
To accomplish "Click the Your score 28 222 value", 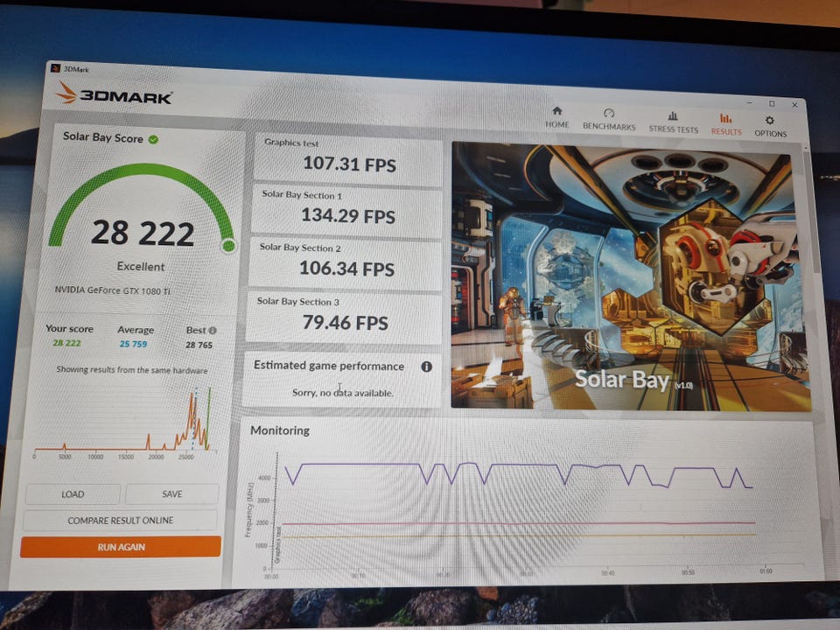I will pos(67,343).
